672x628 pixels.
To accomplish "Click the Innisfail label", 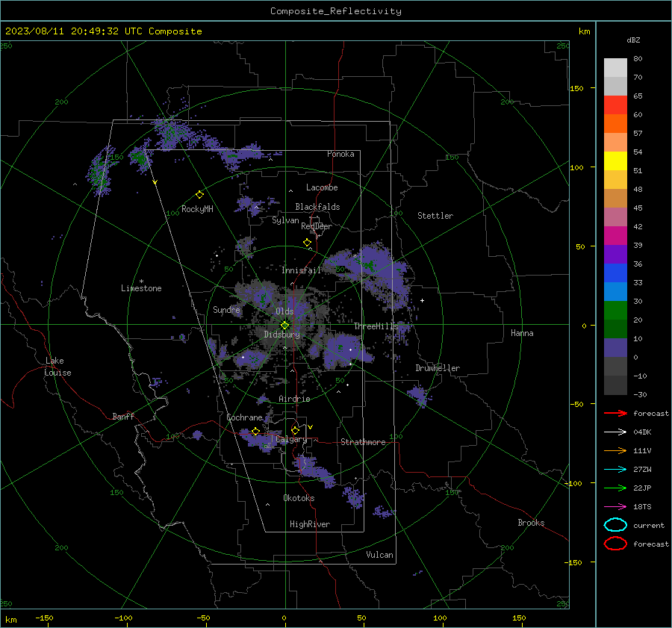I will pyautogui.click(x=301, y=270).
